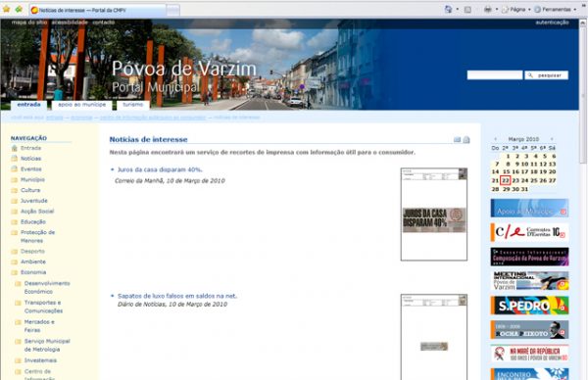588x380 pixels.
Task: Click the economia breadcrumb link
Action: [81, 118]
